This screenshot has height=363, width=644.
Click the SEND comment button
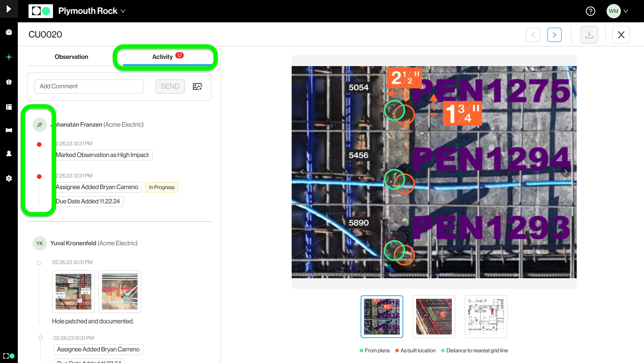tap(170, 86)
